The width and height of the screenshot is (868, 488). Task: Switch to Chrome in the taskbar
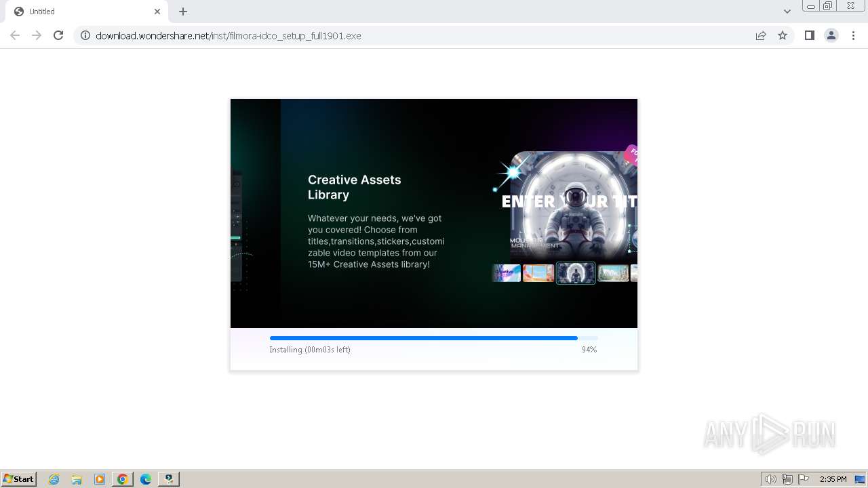coord(123,479)
